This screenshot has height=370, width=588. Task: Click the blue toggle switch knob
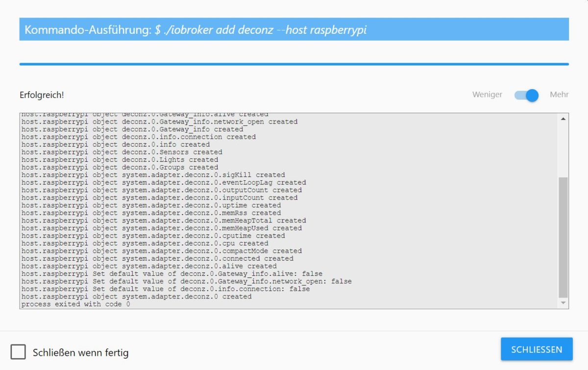click(531, 96)
